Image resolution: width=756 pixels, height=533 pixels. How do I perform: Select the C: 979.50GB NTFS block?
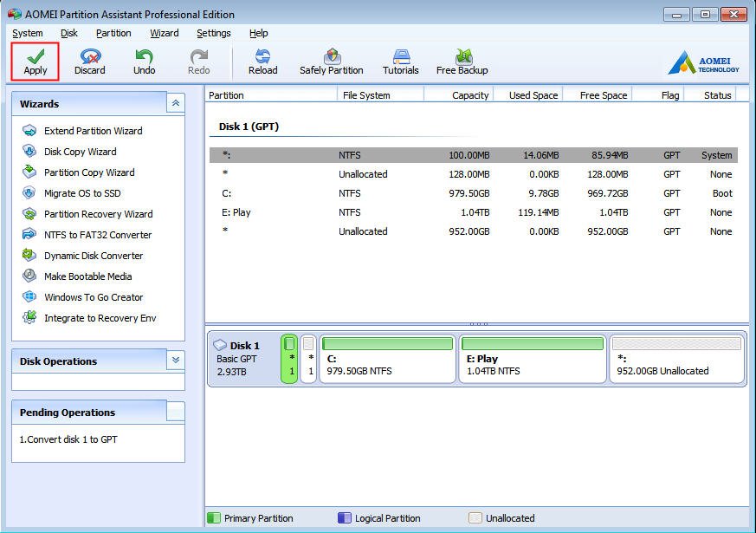click(x=388, y=359)
